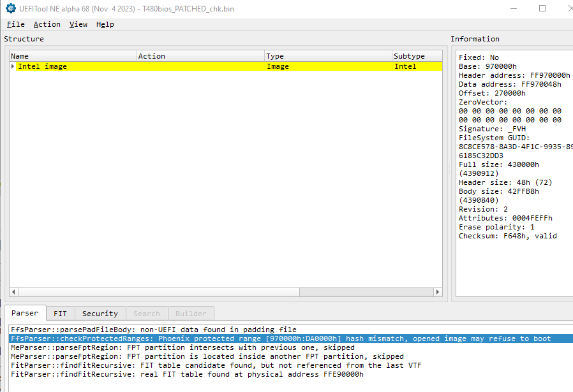Click the 'Checksum: F648h, valid' line
Screen dimensions: 573x392
[x=507, y=236]
